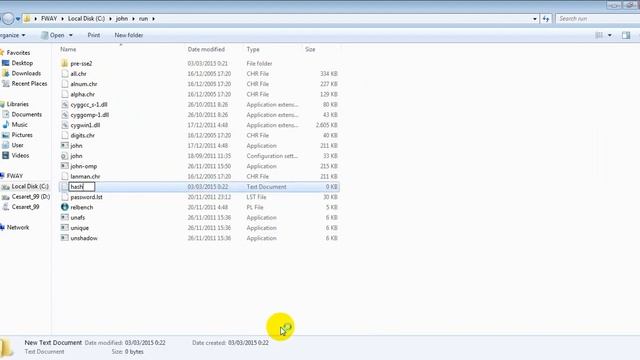Select the password.lst file icon
The height and width of the screenshot is (360, 640).
pyautogui.click(x=64, y=197)
